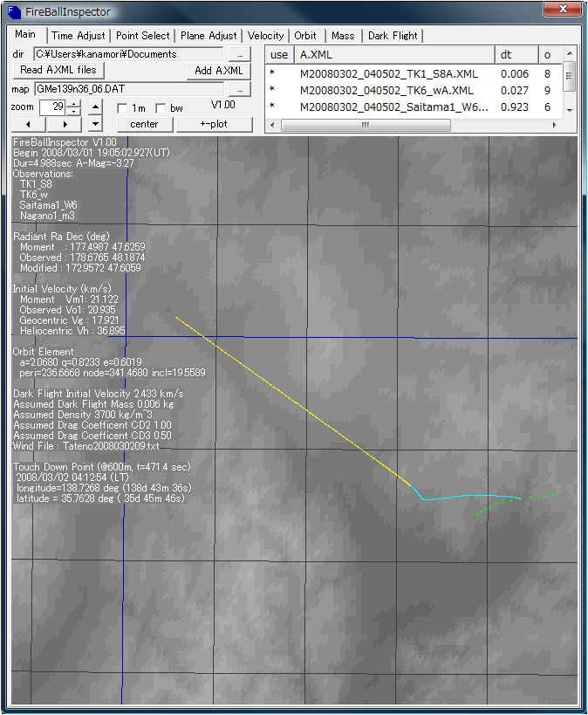Toggle the bw checkbox
Screen dimensions: 588x715
(x=161, y=107)
